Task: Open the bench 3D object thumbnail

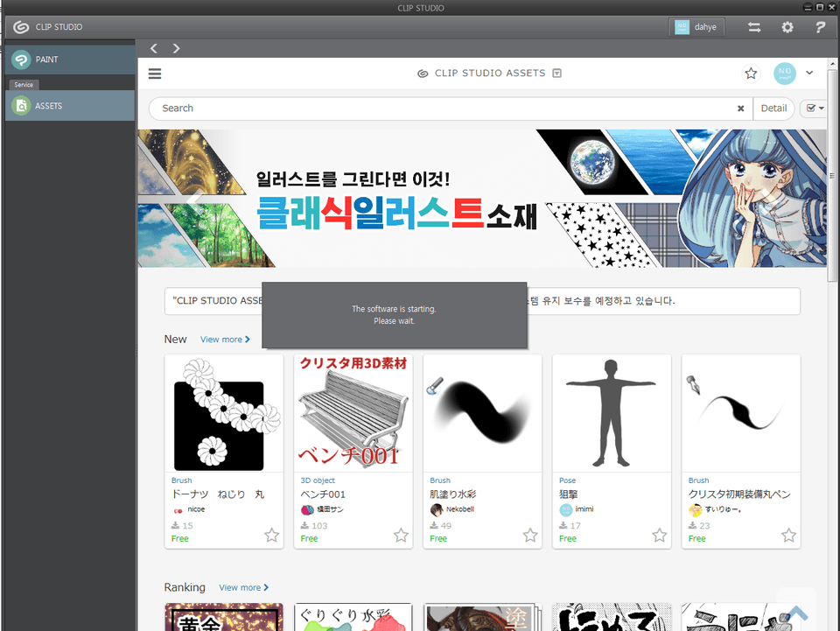Action: tap(353, 414)
